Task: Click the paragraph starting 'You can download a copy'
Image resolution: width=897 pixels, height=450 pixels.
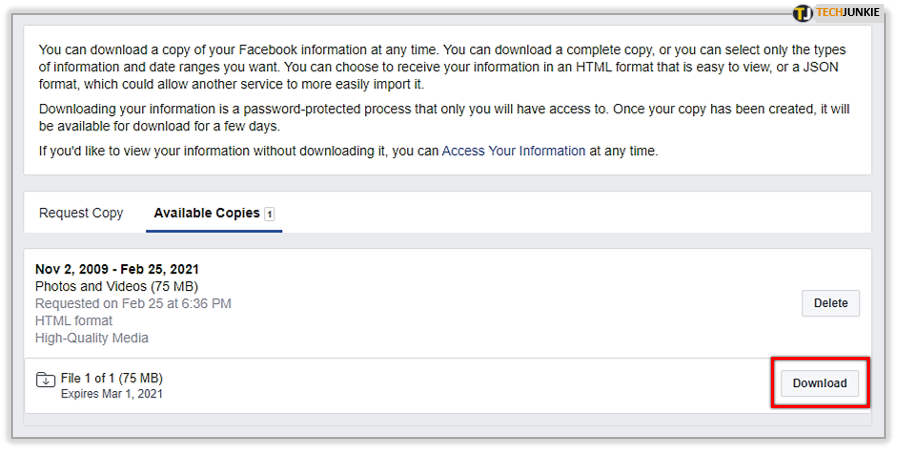Action: [x=440, y=68]
